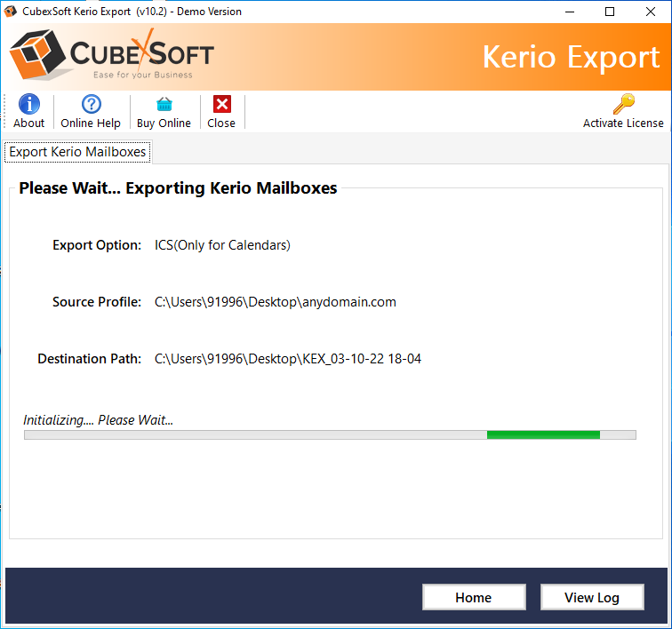Minimize the Kerio Export window

pos(570,12)
